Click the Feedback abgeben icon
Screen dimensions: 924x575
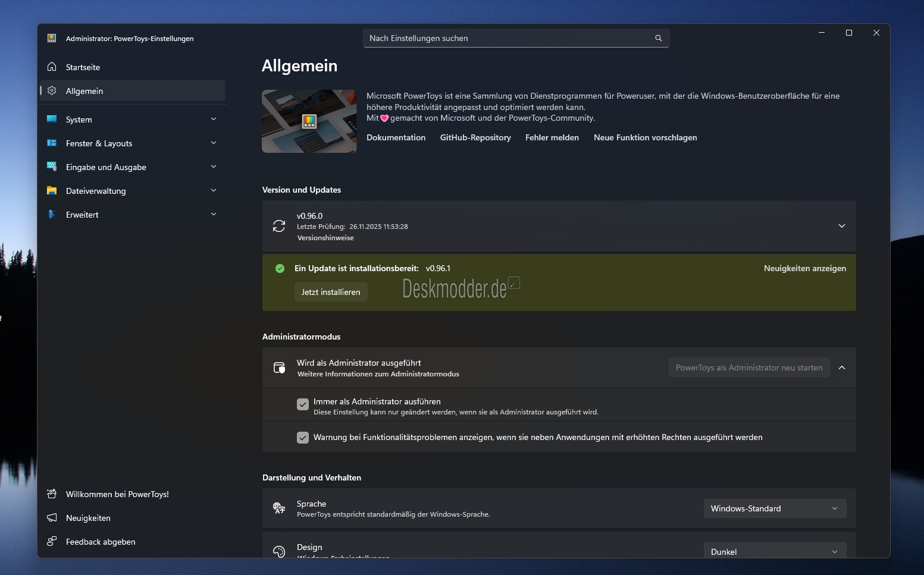52,542
